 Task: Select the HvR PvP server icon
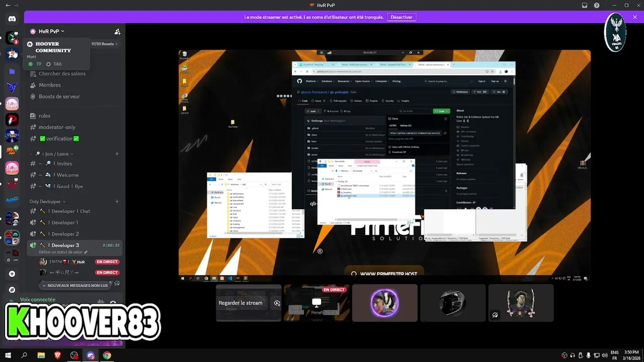[x=12, y=151]
